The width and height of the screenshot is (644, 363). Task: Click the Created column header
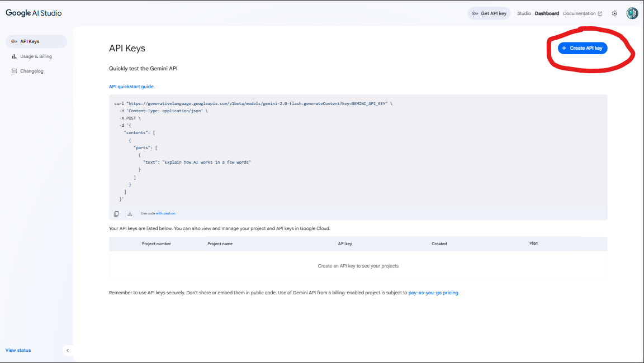(x=439, y=243)
